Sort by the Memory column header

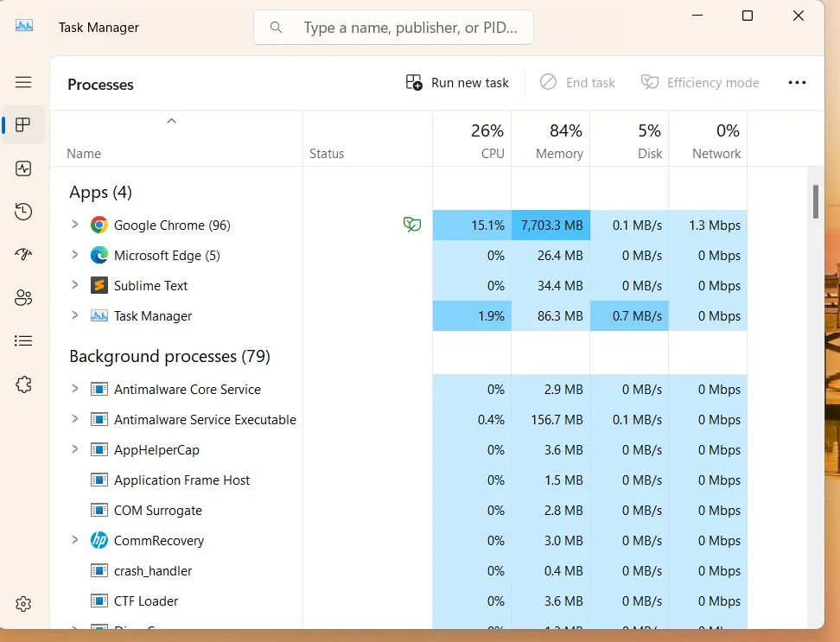tap(550, 140)
